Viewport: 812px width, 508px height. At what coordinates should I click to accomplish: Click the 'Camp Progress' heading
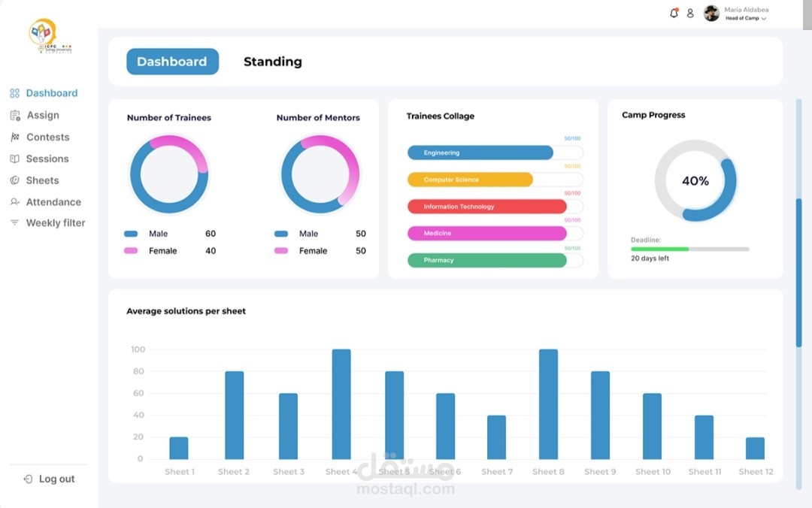(x=653, y=115)
